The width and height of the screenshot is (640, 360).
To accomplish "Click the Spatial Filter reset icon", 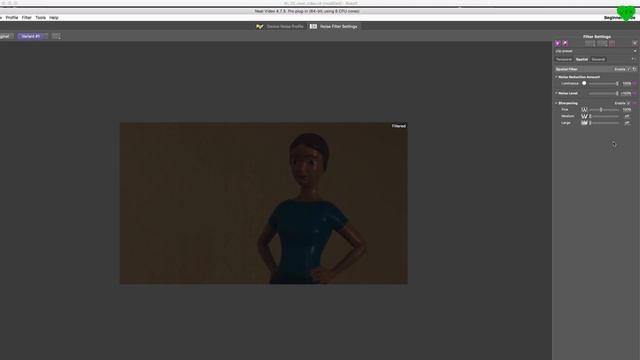I will pos(634,69).
